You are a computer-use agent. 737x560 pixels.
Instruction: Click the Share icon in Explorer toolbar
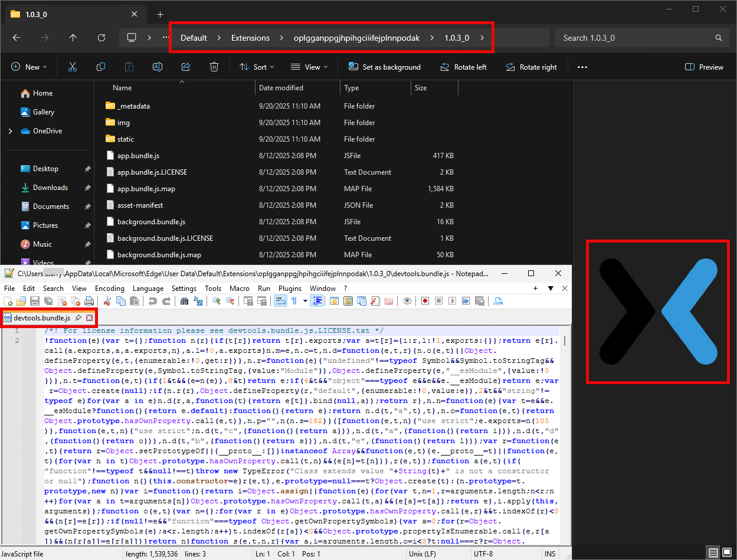pos(186,67)
